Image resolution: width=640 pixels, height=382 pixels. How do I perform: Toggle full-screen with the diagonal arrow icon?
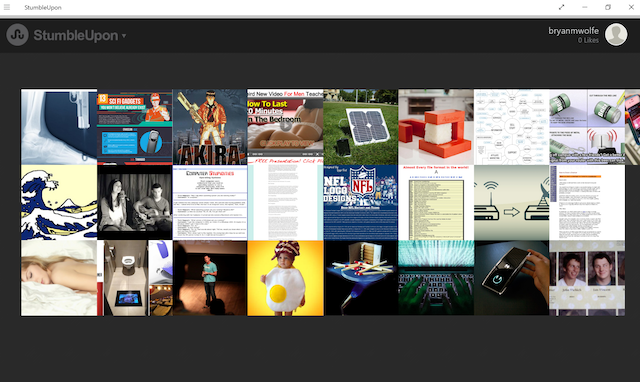pyautogui.click(x=562, y=7)
